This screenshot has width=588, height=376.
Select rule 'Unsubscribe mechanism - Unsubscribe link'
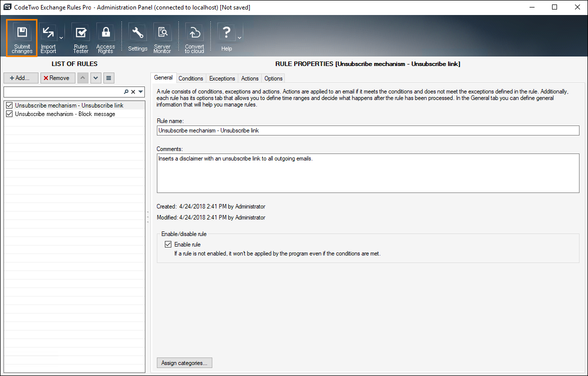coord(74,105)
